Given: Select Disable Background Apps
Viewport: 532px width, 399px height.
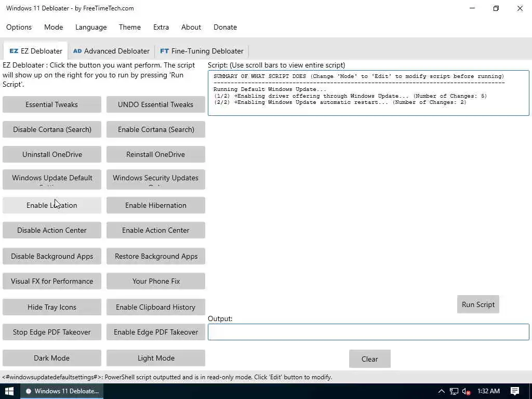Looking at the screenshot, I should [51, 256].
